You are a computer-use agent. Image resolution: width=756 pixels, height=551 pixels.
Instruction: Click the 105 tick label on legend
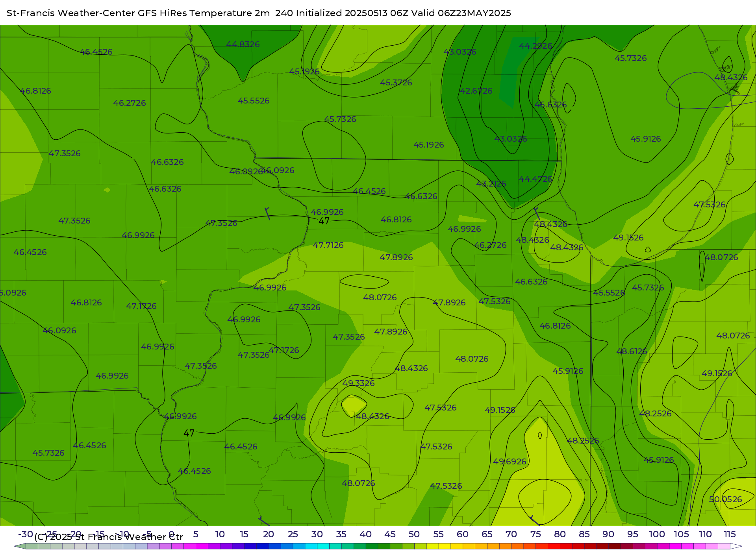click(x=681, y=534)
